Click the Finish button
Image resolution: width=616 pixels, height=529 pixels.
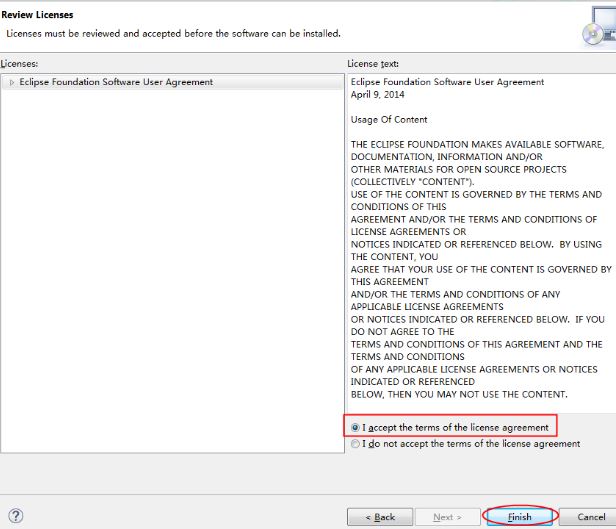pos(520,517)
